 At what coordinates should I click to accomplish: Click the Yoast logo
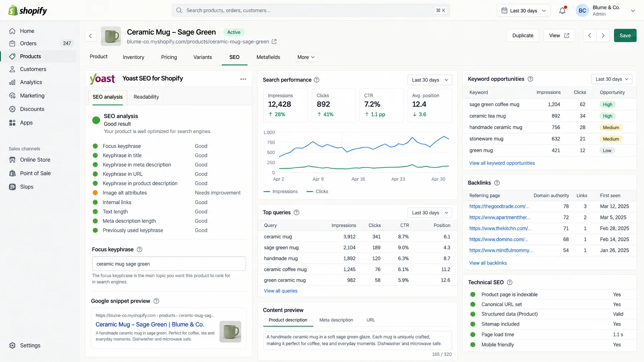click(102, 79)
